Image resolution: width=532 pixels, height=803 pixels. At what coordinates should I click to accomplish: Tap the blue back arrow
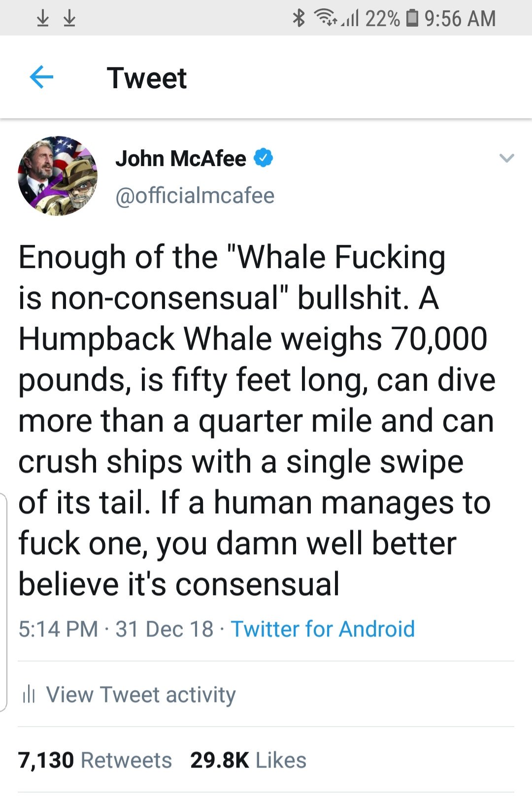pyautogui.click(x=41, y=77)
